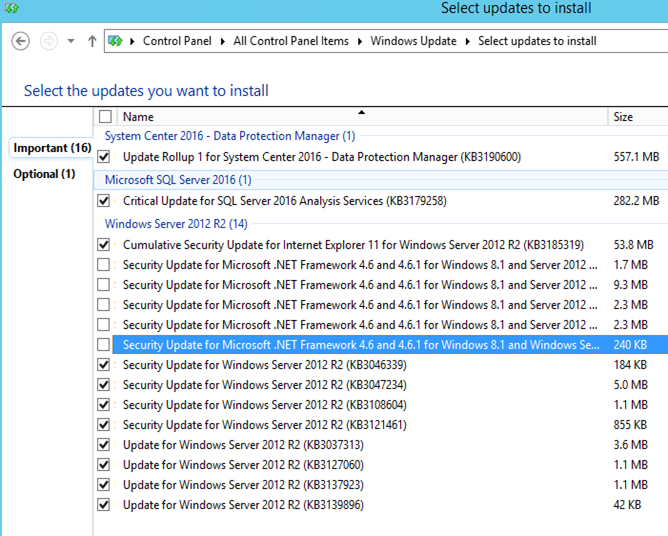This screenshot has height=536, width=668.
Task: Select Update Rollup 1 for System Center row
Action: (322, 157)
